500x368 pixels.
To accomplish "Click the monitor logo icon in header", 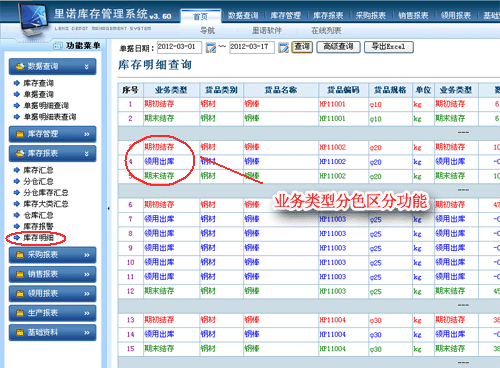I will click(33, 19).
